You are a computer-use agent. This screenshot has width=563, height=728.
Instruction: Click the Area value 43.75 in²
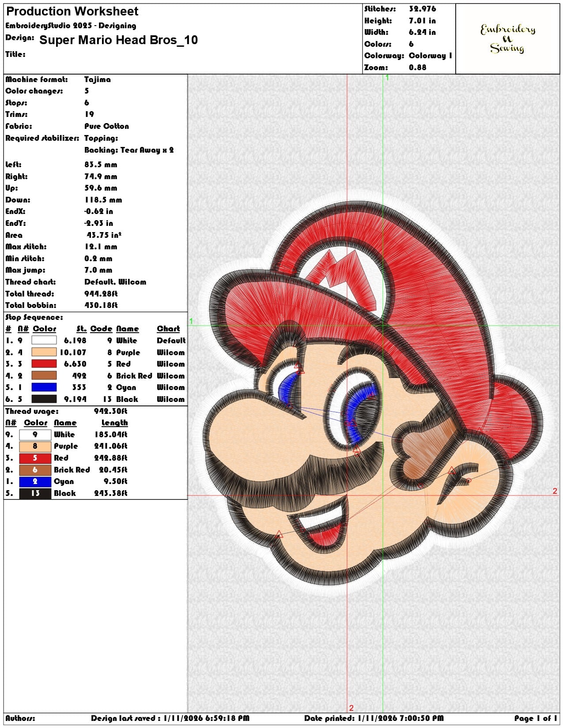[x=104, y=235]
